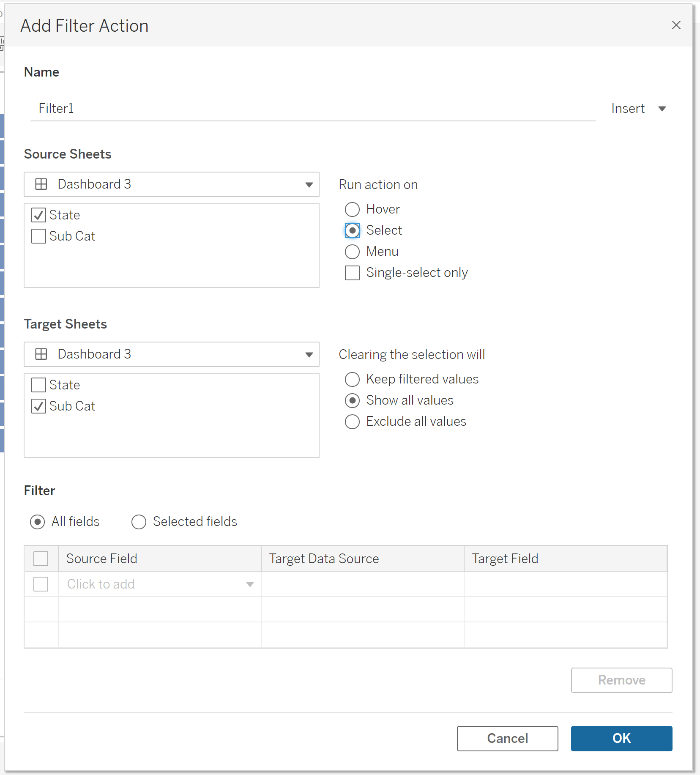Close the Add Filter Action dialog
This screenshot has width=700, height=775.
tap(676, 25)
